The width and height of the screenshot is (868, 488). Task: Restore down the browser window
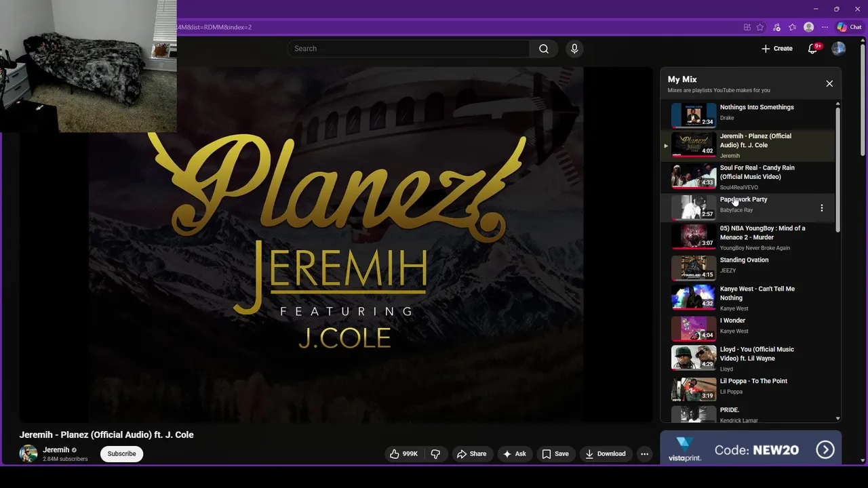coord(837,9)
